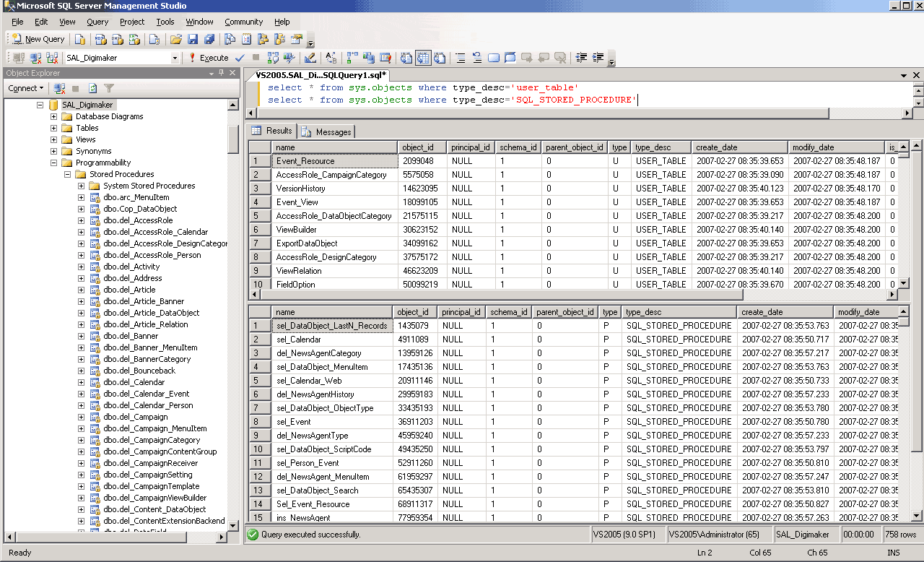Image resolution: width=924 pixels, height=562 pixels.
Task: Click the Save All icon
Action: pyautogui.click(x=209, y=39)
